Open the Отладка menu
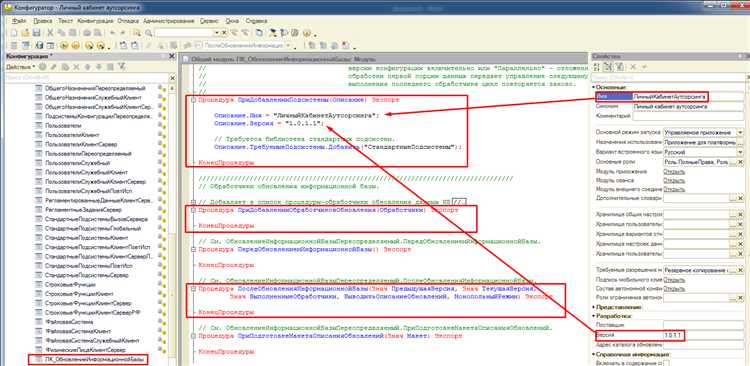This screenshot has height=366, width=750. pos(128,22)
